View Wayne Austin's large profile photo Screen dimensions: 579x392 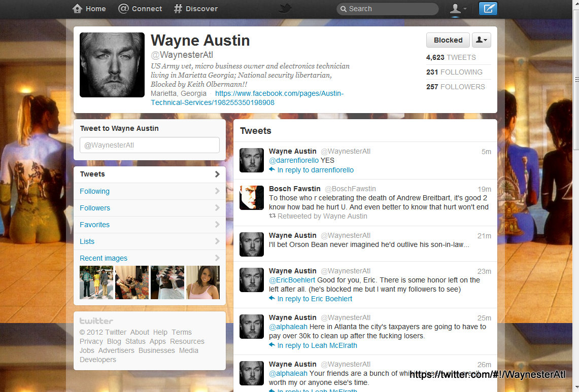coord(112,65)
